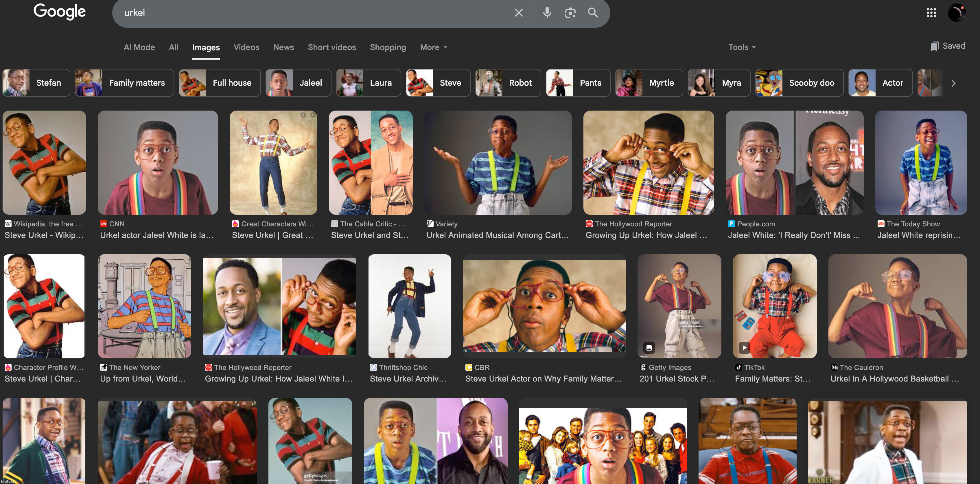Start voice search with microphone icon

pyautogui.click(x=547, y=12)
